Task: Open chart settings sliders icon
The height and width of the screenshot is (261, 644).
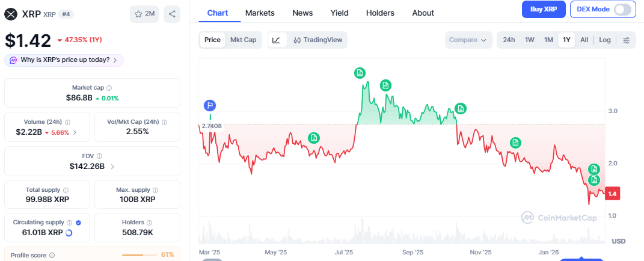Action: pyautogui.click(x=626, y=40)
